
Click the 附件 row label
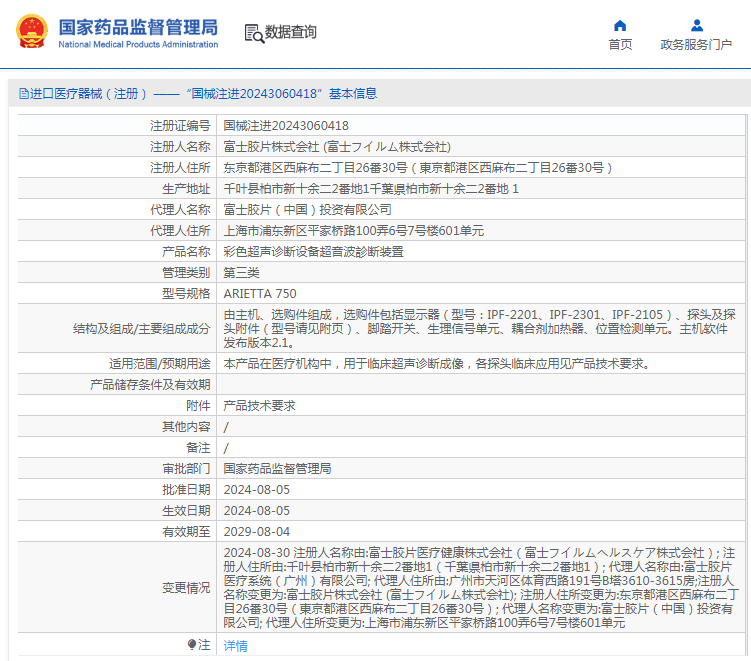[x=198, y=406]
